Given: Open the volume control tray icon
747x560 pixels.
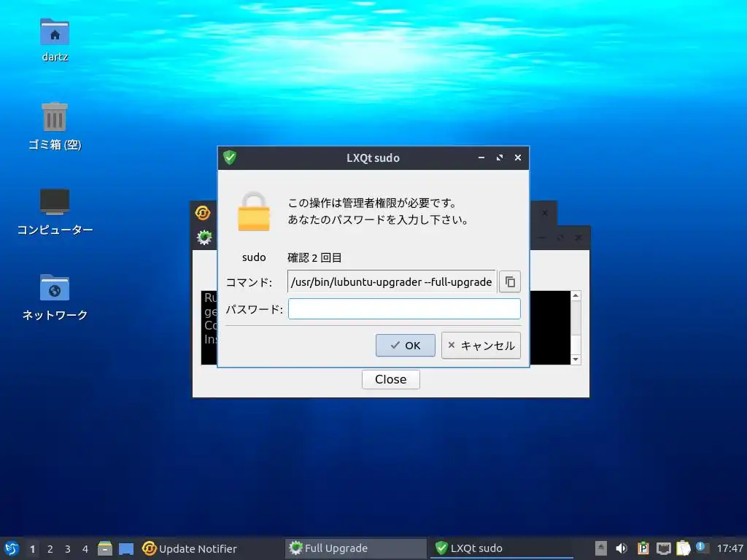Looking at the screenshot, I should click(x=622, y=548).
